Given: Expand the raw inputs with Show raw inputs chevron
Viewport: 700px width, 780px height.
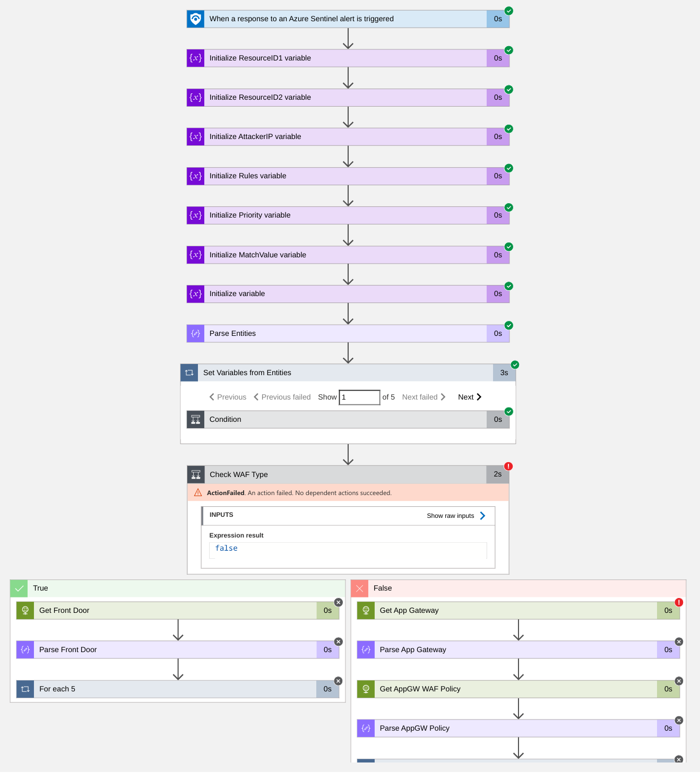Looking at the screenshot, I should [x=482, y=515].
